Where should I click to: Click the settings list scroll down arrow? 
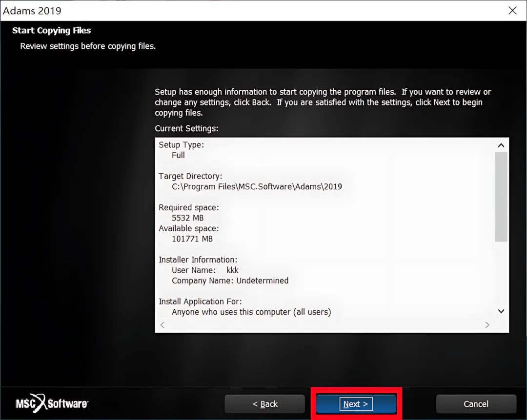coord(501,311)
